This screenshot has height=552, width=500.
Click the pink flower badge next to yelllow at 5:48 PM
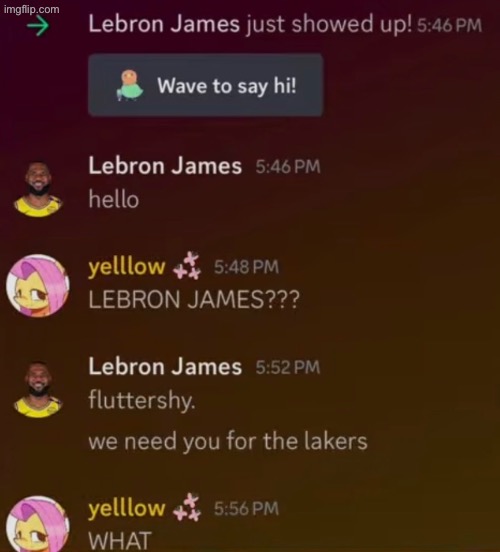(187, 266)
